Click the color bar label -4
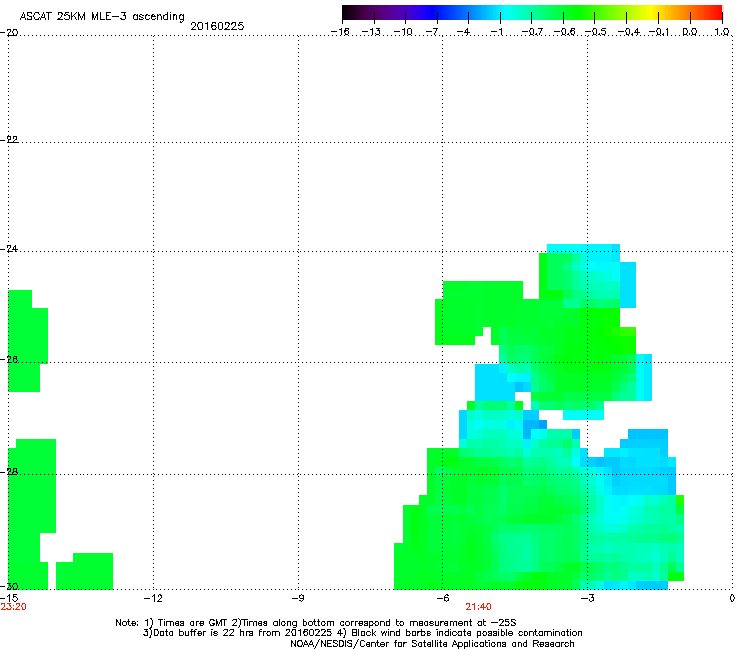The height and width of the screenshot is (650, 740). [463, 32]
